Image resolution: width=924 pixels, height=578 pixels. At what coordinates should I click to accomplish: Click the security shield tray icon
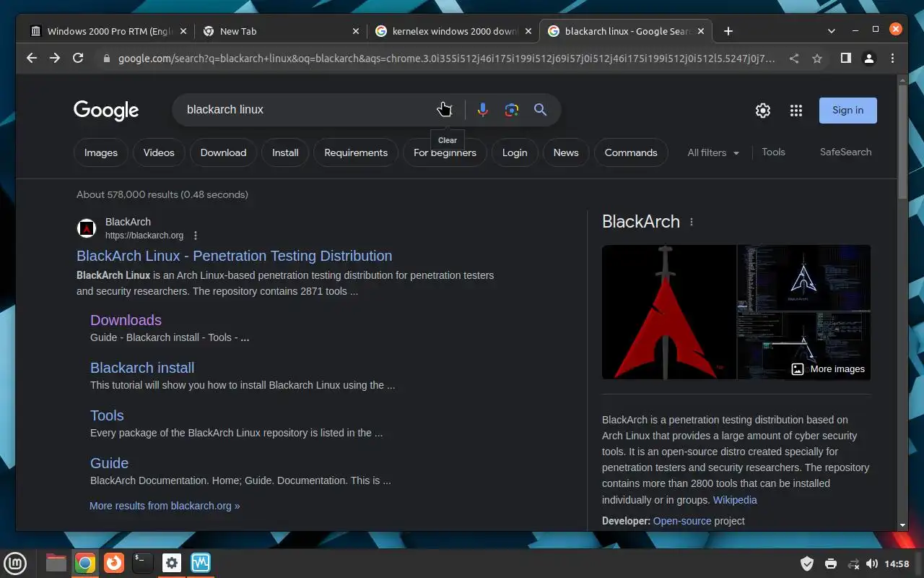[x=808, y=564]
